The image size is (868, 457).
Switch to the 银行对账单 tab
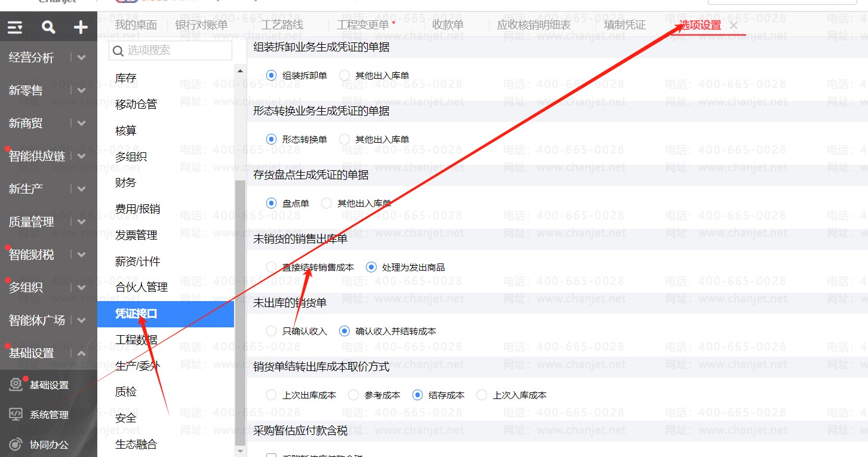201,25
